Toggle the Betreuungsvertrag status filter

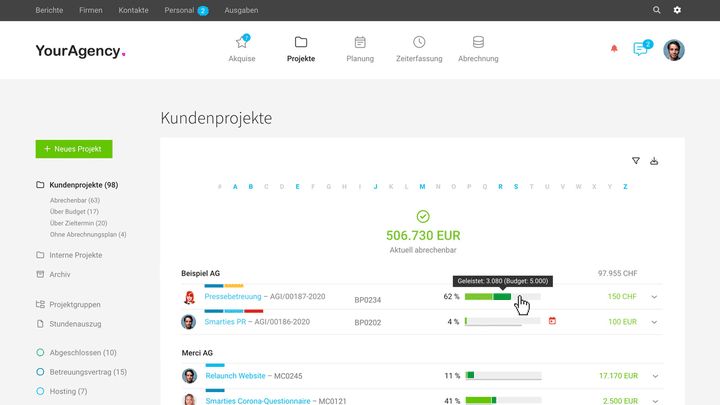click(40, 372)
